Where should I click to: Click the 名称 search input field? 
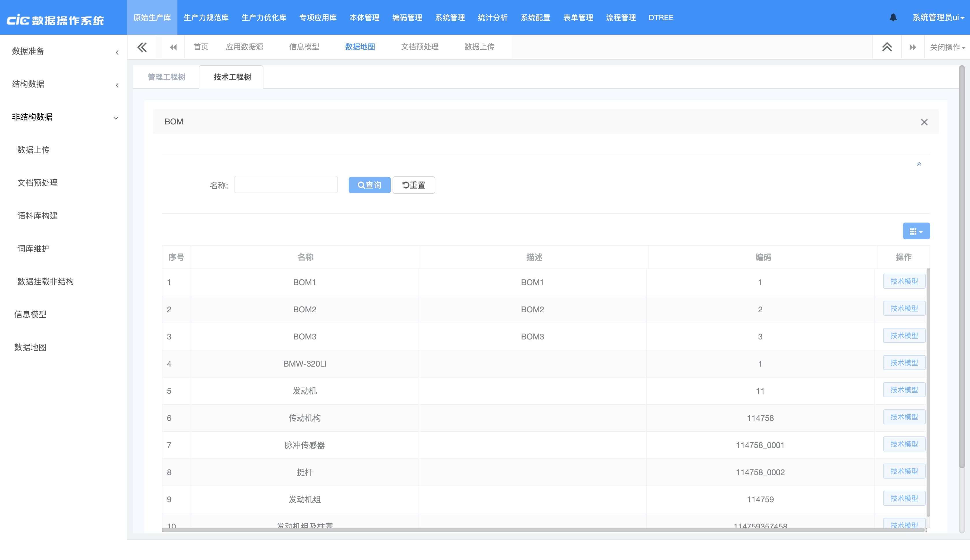285,185
